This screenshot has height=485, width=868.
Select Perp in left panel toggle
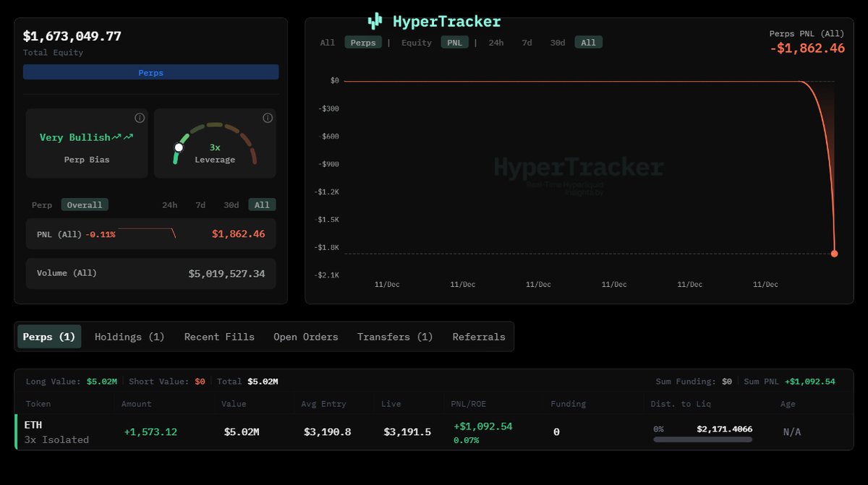click(x=42, y=205)
